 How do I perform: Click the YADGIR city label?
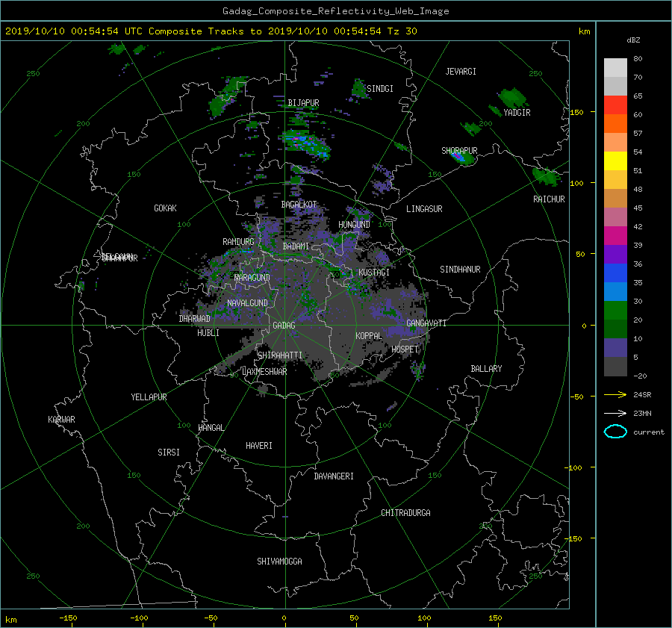tap(517, 113)
